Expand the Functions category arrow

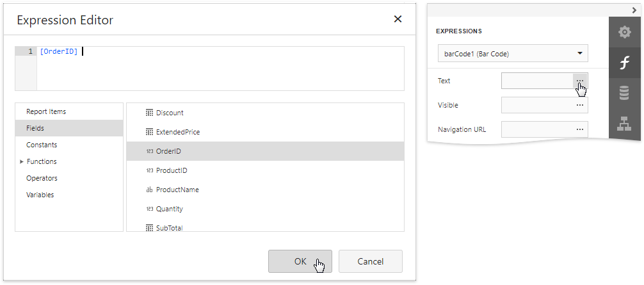point(22,162)
